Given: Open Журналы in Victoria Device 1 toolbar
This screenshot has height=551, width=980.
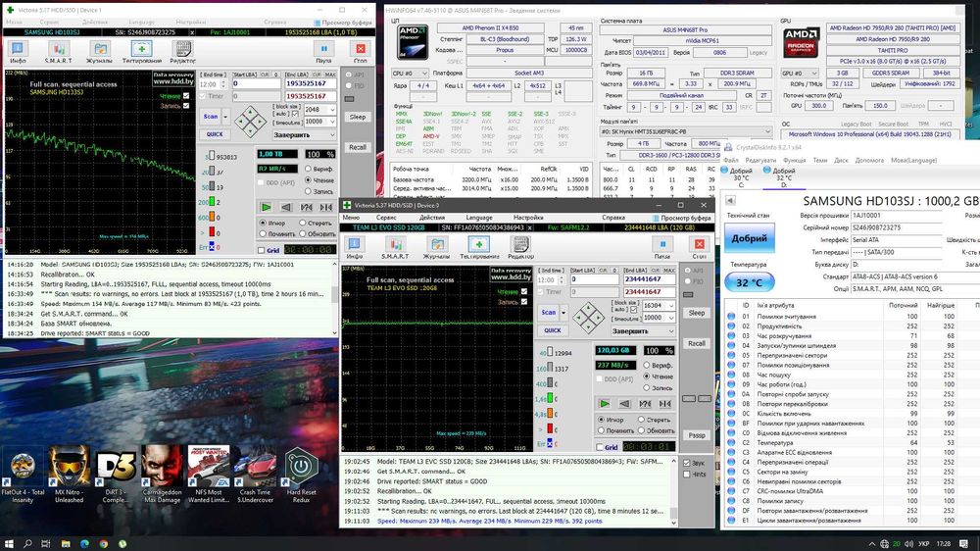Looking at the screenshot, I should point(99,52).
